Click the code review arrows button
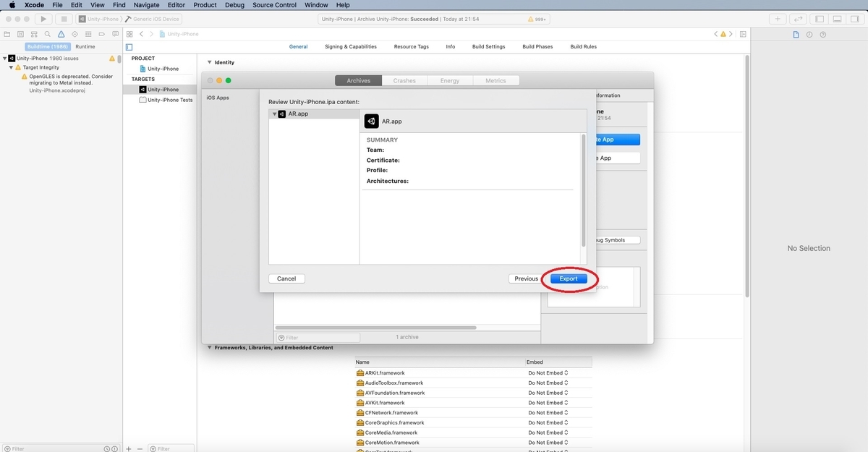 (x=799, y=19)
